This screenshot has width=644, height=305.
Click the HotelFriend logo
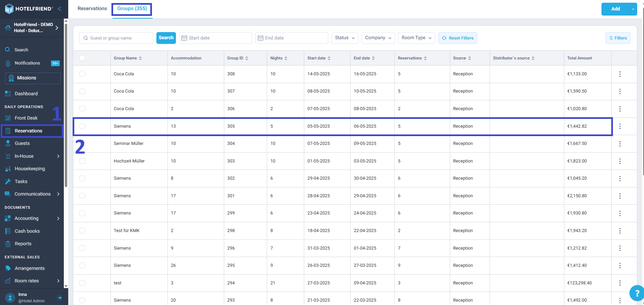(29, 9)
